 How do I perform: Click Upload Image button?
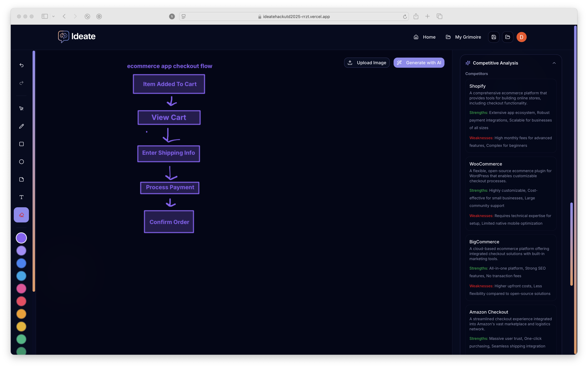[367, 63]
